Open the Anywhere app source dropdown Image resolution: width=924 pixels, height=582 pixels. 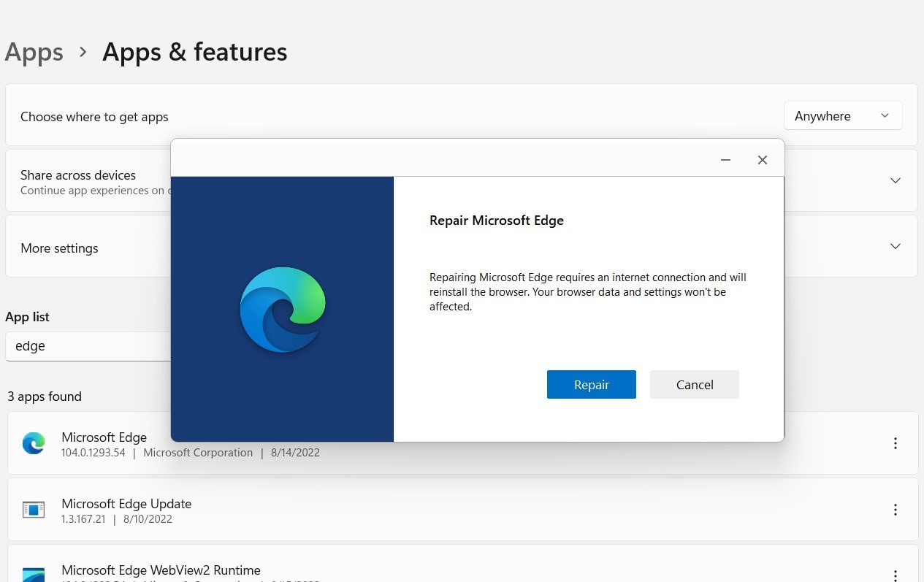(843, 115)
